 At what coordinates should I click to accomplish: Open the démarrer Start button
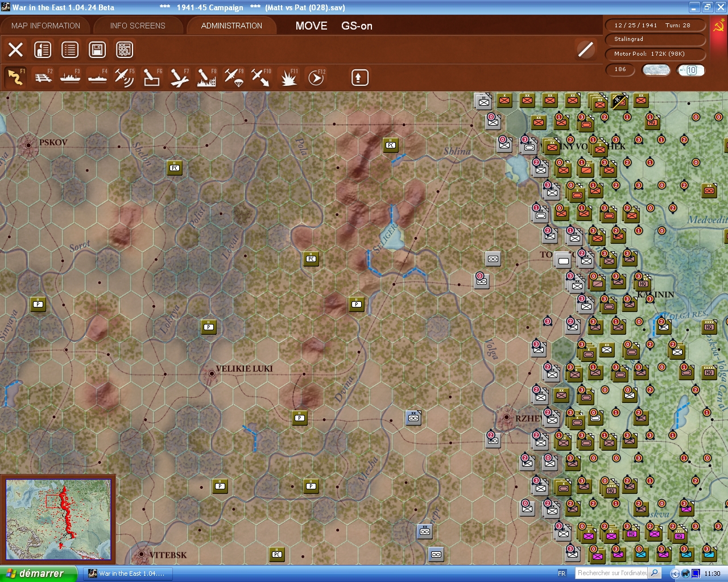pyautogui.click(x=38, y=573)
